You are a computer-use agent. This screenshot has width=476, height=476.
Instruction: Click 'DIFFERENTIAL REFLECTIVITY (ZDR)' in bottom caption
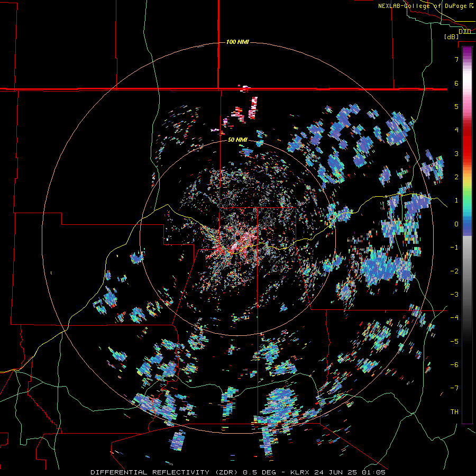click(x=165, y=472)
